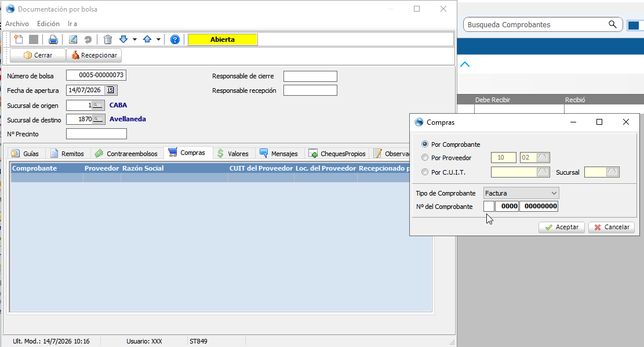Switch to Mensajes tab
The width and height of the screenshot is (644, 347).
[279, 153]
